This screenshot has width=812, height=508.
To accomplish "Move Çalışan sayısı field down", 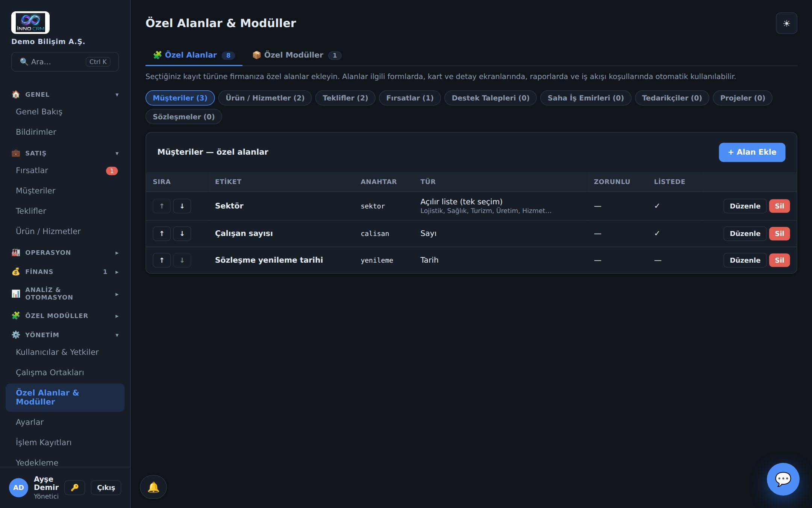I will pyautogui.click(x=182, y=233).
